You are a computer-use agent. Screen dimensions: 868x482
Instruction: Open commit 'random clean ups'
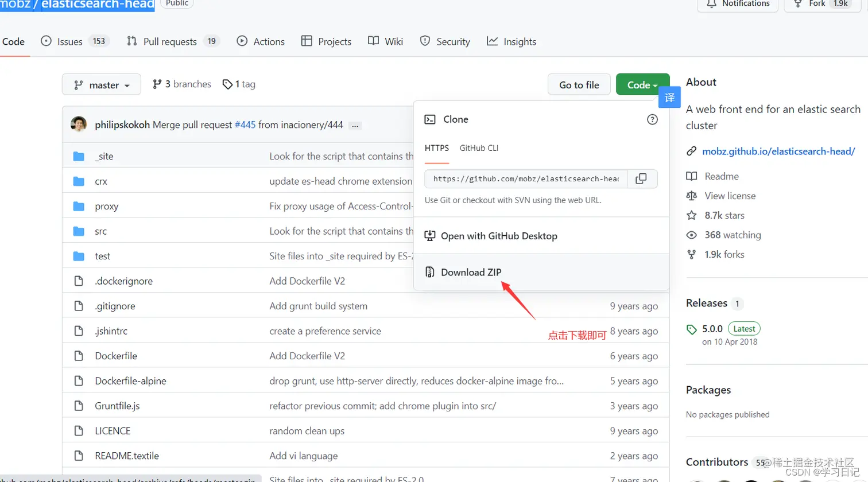tap(307, 431)
